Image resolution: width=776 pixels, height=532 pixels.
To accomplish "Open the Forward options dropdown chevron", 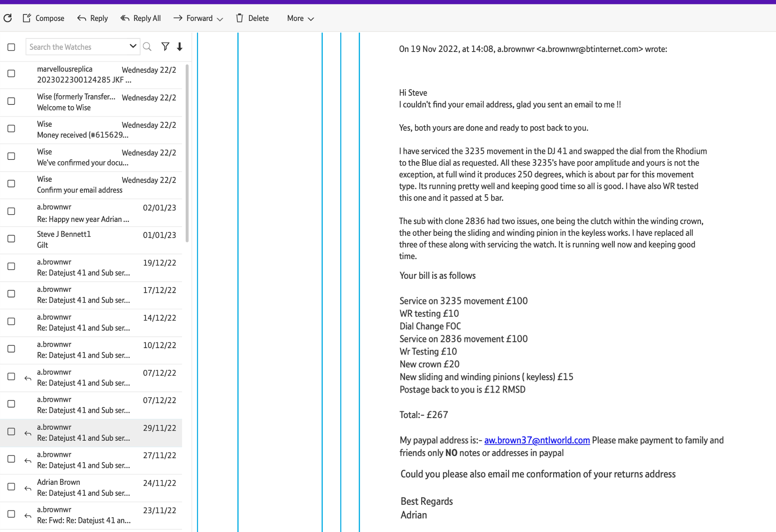I will tap(220, 19).
